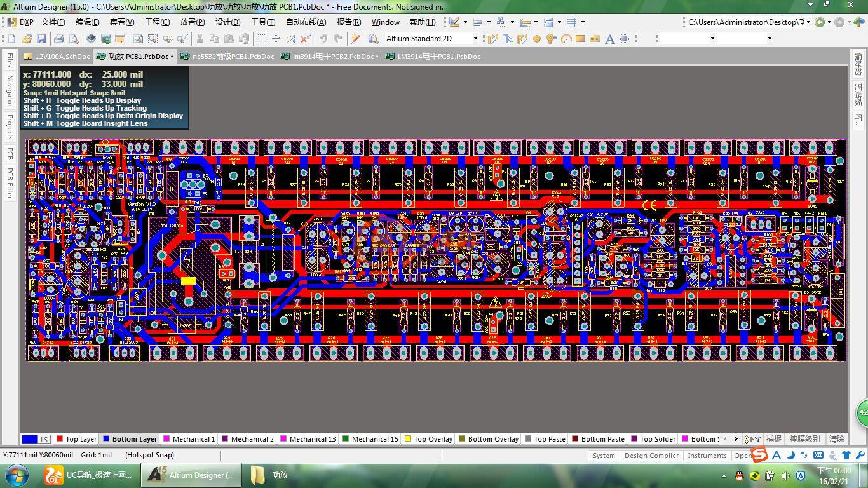Click the 捕捉 snap button
This screenshot has height=488, width=868.
(x=774, y=439)
